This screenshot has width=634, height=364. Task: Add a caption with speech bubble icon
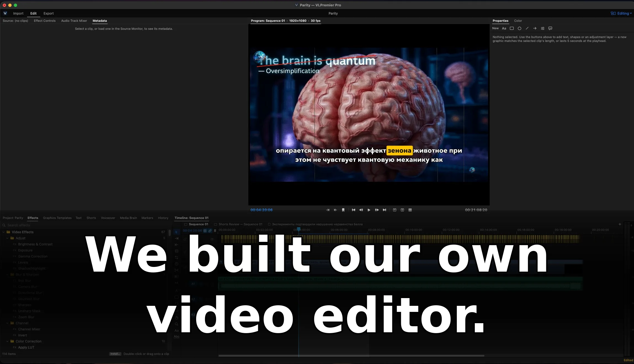pos(550,28)
